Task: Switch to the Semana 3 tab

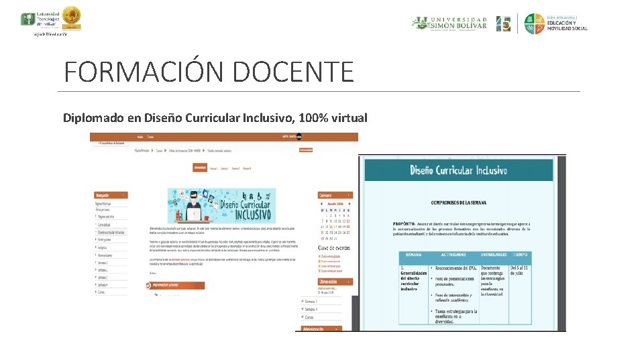Action: (235, 168)
